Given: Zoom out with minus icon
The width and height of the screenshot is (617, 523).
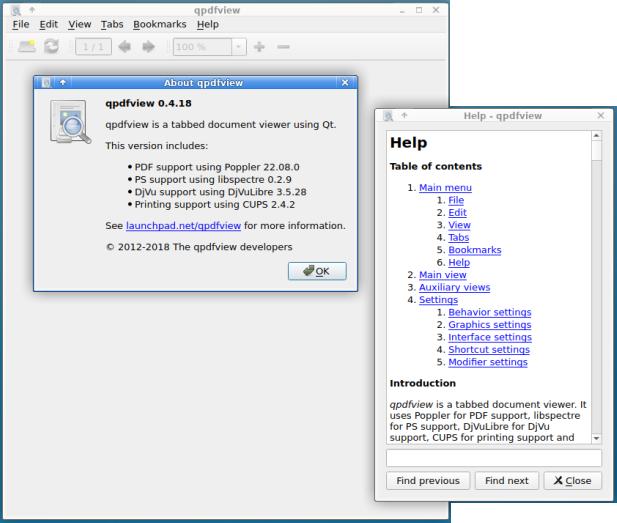Looking at the screenshot, I should click(x=283, y=47).
